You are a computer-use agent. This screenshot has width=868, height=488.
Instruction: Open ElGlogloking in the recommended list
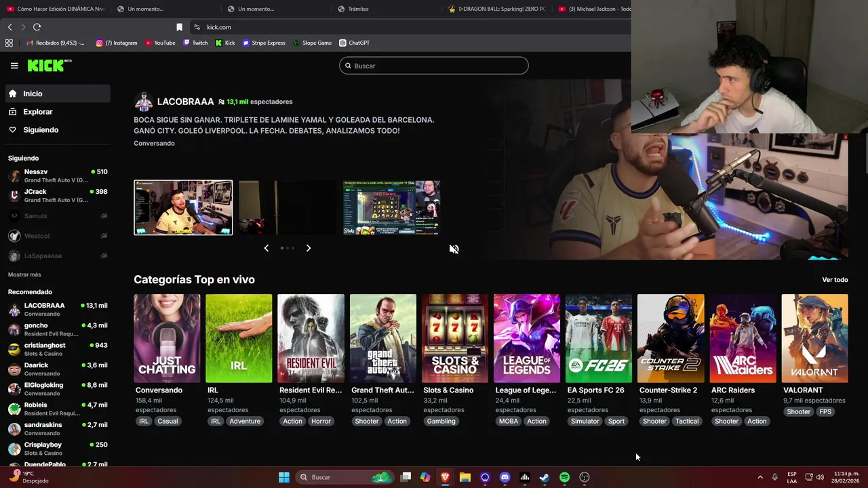(58, 389)
